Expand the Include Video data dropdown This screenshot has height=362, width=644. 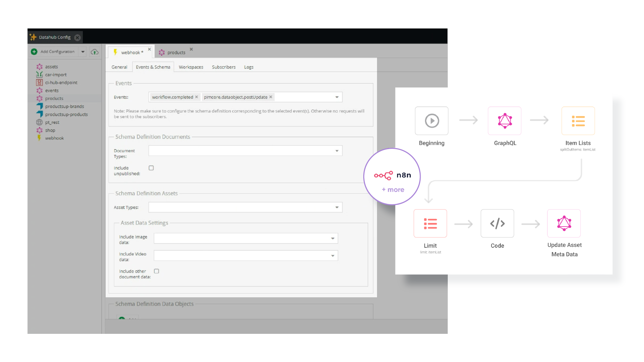pyautogui.click(x=333, y=256)
